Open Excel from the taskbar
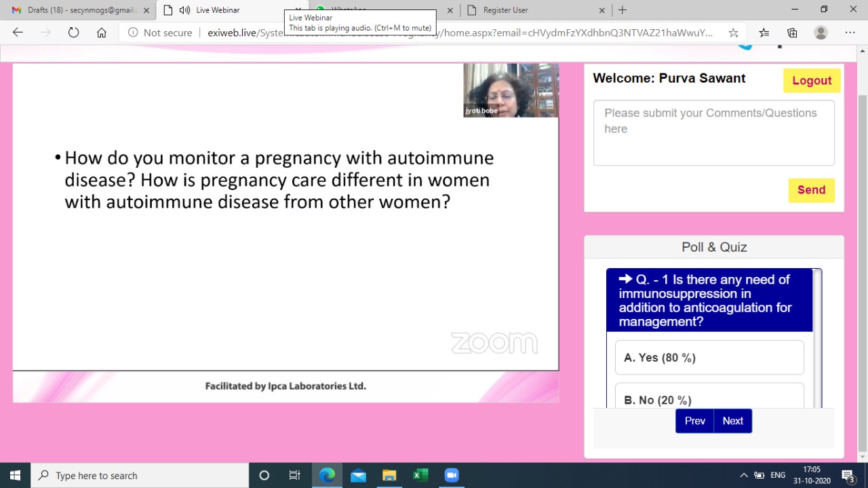This screenshot has height=488, width=868. click(420, 475)
